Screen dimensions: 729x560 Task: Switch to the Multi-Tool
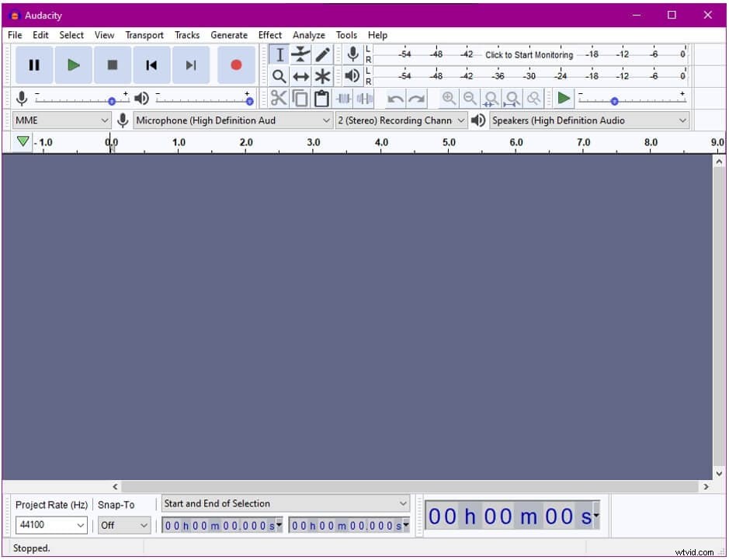(x=321, y=76)
